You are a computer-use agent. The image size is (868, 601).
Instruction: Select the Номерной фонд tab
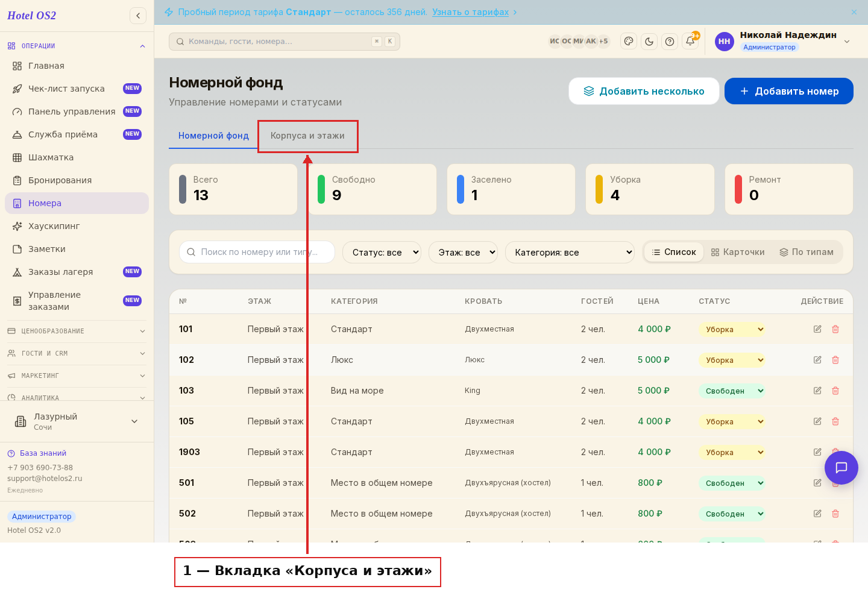click(x=213, y=136)
